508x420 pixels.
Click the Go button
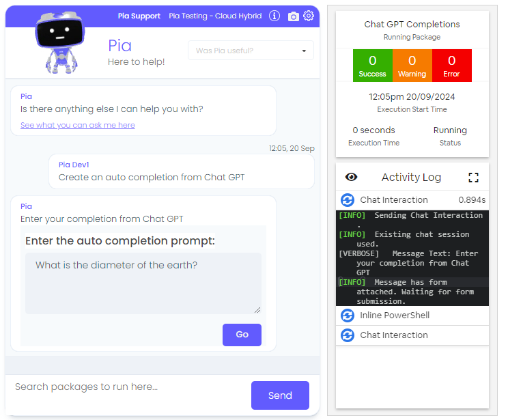click(242, 335)
